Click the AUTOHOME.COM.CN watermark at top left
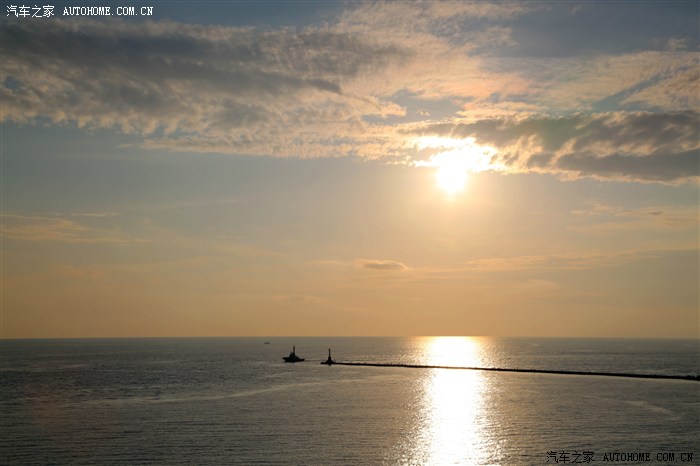The height and width of the screenshot is (466, 700). (x=108, y=11)
